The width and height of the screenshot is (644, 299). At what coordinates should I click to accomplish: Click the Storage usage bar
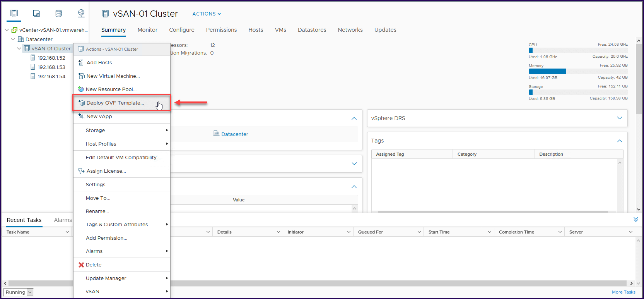point(578,92)
